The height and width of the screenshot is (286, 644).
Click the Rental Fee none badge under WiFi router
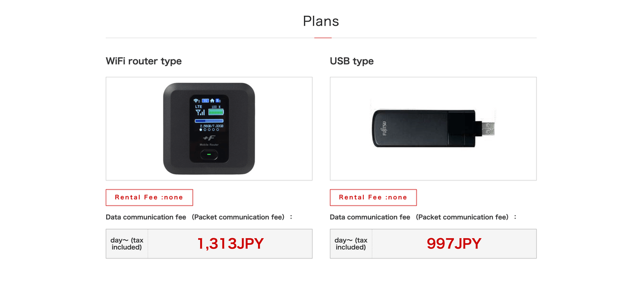(149, 198)
